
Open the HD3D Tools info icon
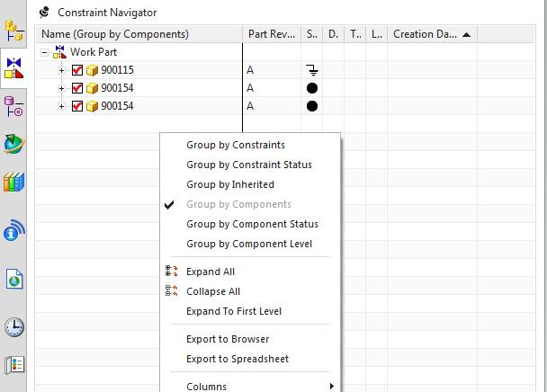14,230
